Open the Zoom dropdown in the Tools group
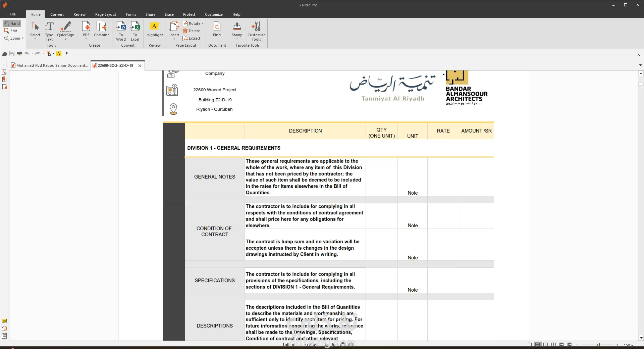This screenshot has width=644, height=349. coord(22,38)
